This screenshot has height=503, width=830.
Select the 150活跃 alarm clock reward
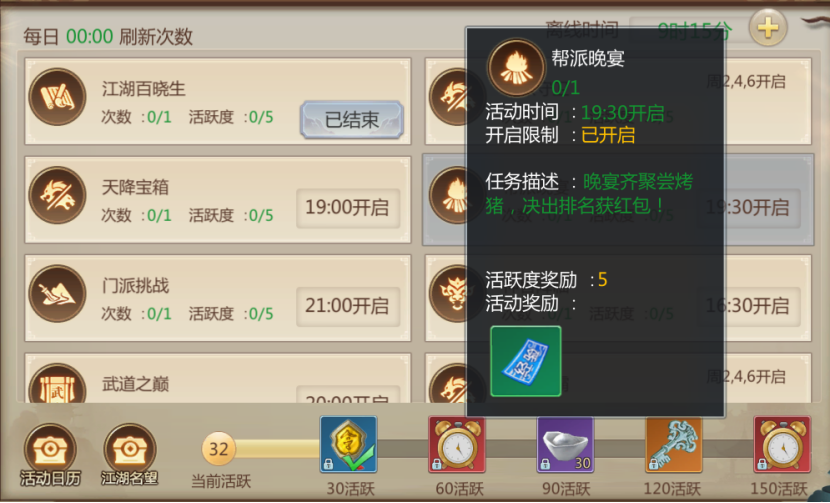[782, 444]
